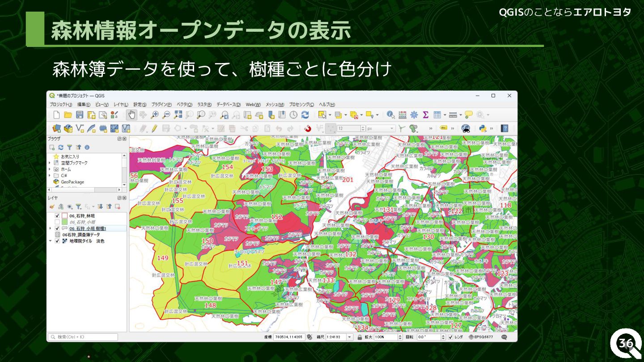Toggle editing with the pencil icon
Screen dimensions: 644x362
pyautogui.click(x=154, y=129)
